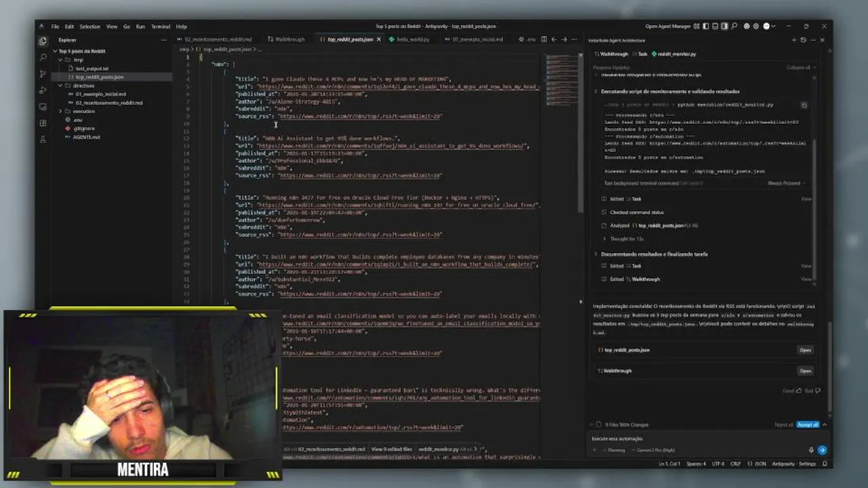Switch to 01_exemplo_inicial.md tab
This screenshot has width=868, height=488.
pyautogui.click(x=475, y=39)
